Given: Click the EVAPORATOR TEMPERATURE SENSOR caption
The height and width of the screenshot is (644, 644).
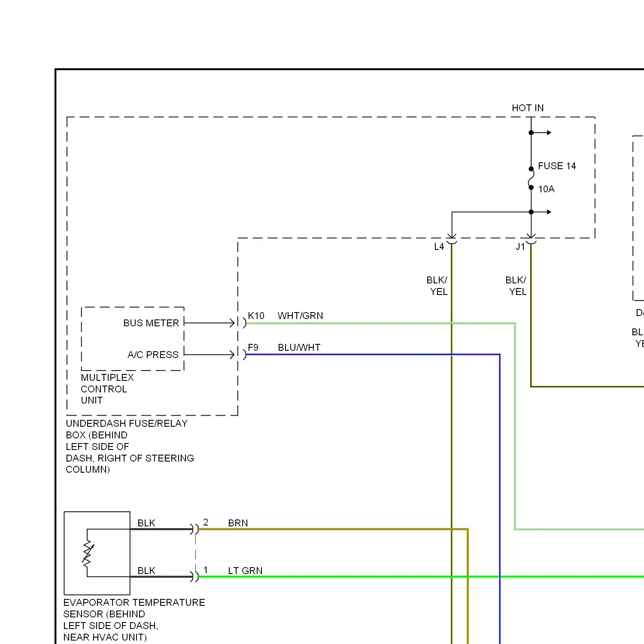Looking at the screenshot, I should click(x=134, y=620).
